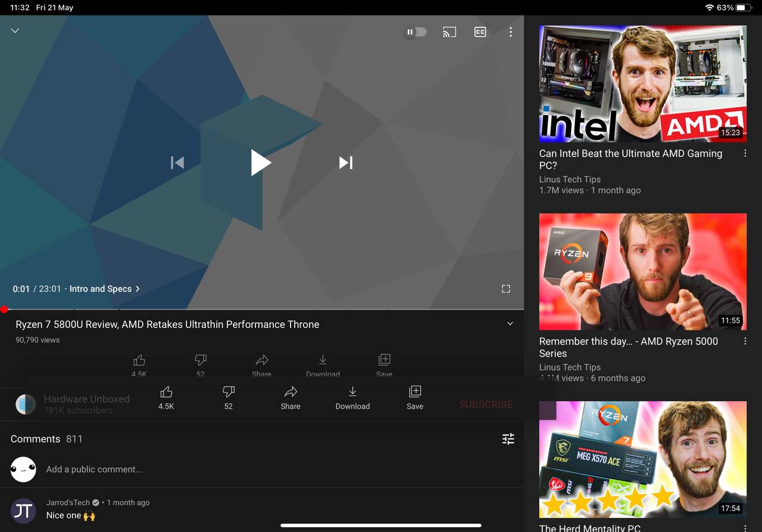
Task: Click the 11:55 duration badge
Action: (x=730, y=320)
